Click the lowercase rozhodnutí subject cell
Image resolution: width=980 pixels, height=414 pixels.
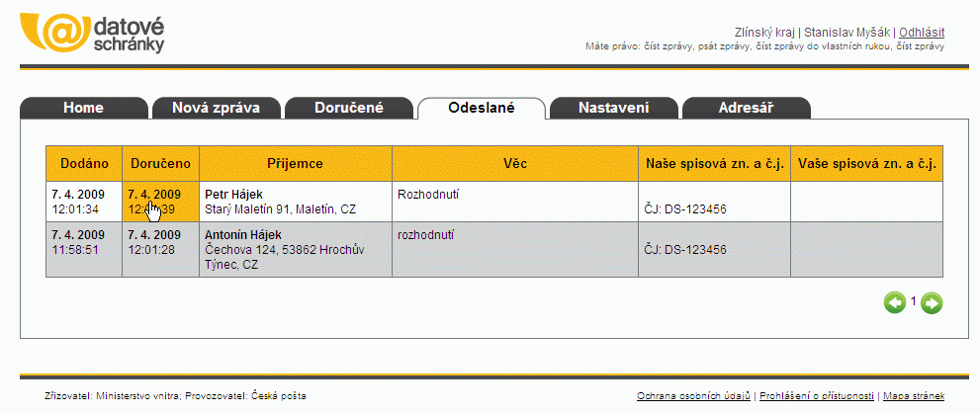coord(515,249)
